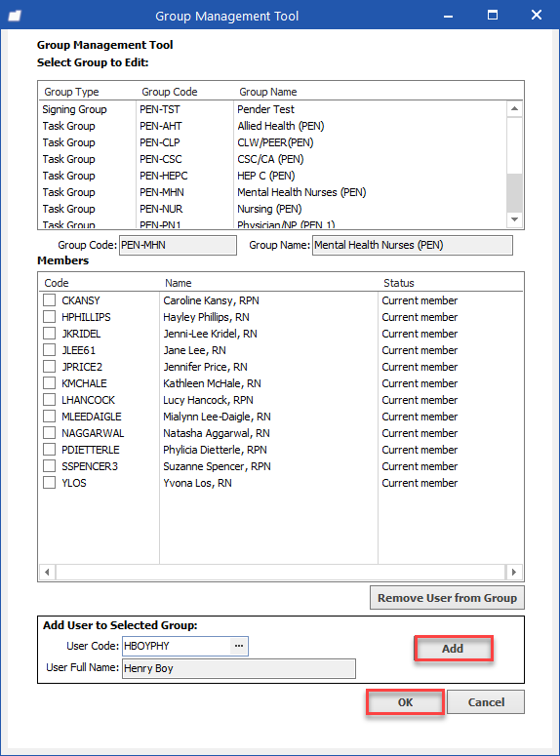Click member name Yvona Los, RN
Screen dimensions: 560x756
pyautogui.click(x=197, y=483)
